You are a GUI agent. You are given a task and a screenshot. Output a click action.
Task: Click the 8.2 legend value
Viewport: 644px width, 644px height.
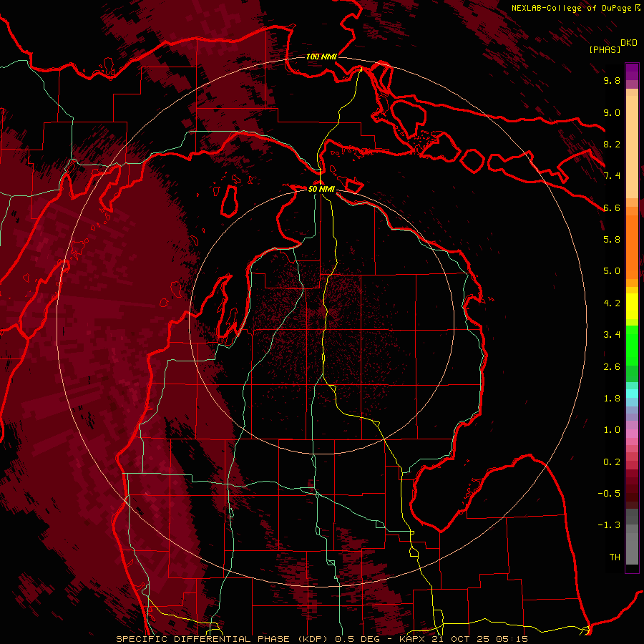point(612,144)
